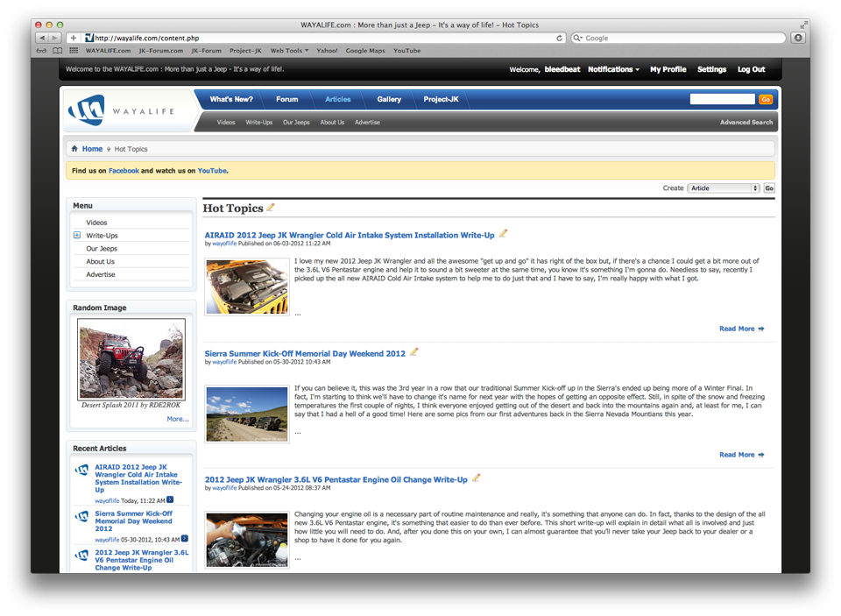Edit Hot Topics with pencil icon

pyautogui.click(x=271, y=207)
